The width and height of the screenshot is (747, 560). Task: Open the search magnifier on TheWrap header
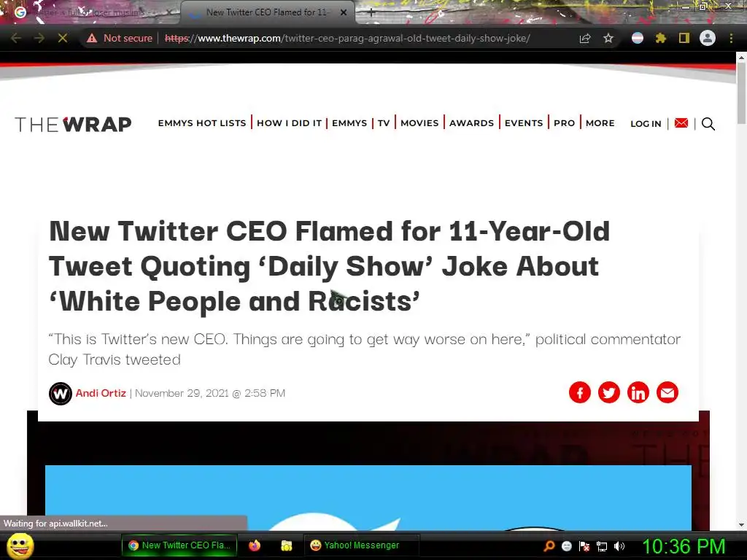click(x=708, y=124)
